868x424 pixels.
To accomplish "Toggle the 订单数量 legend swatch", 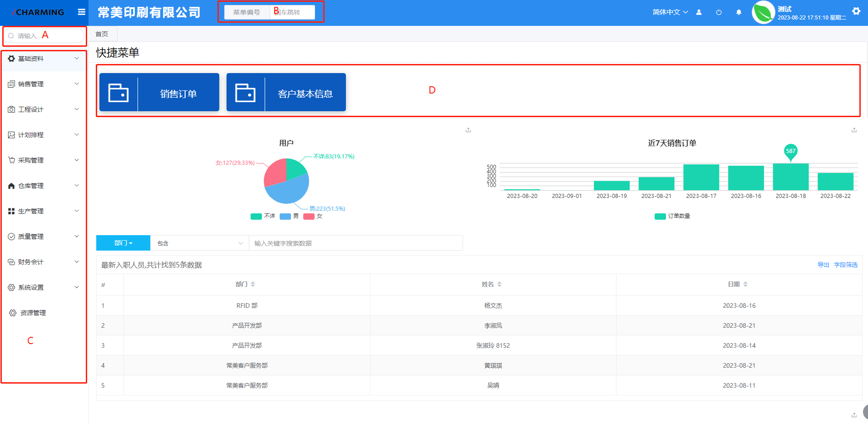I will pos(660,216).
